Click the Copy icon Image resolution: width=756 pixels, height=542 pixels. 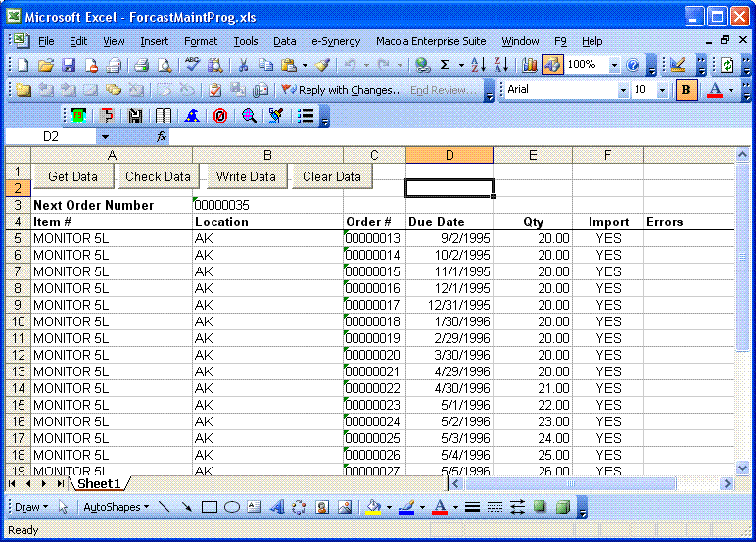pyautogui.click(x=265, y=64)
